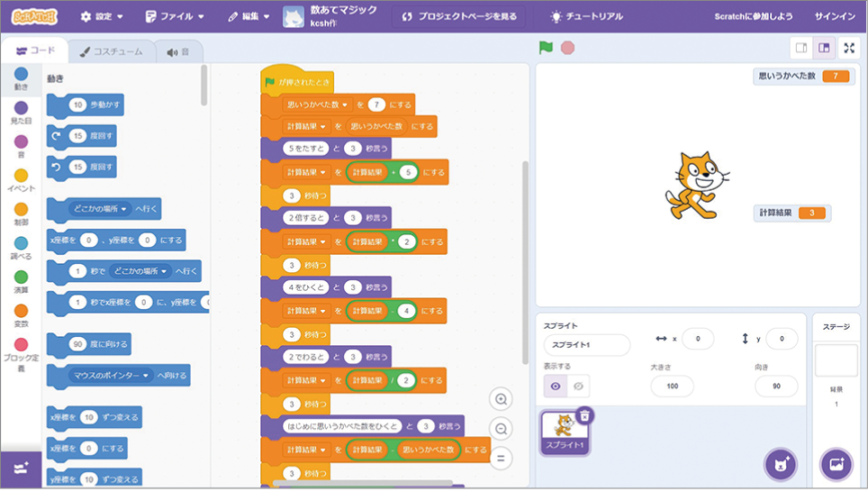Expand the ファイル file menu
Image resolution: width=868 pixels, height=491 pixels.
click(x=175, y=16)
